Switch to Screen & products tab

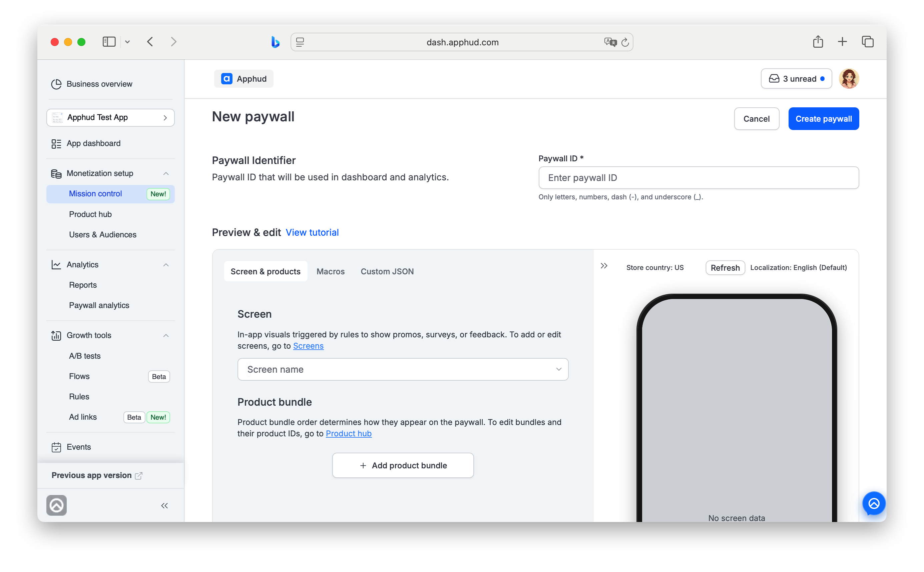click(x=265, y=271)
